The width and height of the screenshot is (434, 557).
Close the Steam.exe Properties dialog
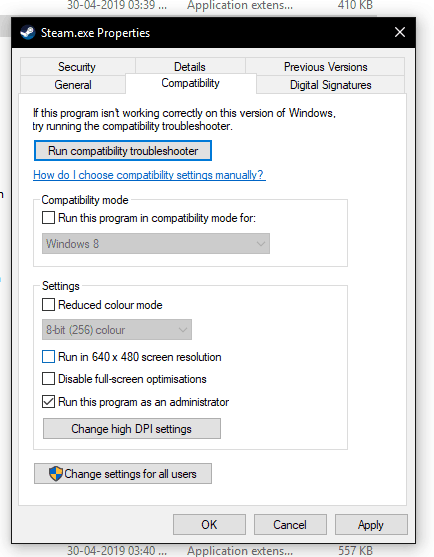[400, 32]
